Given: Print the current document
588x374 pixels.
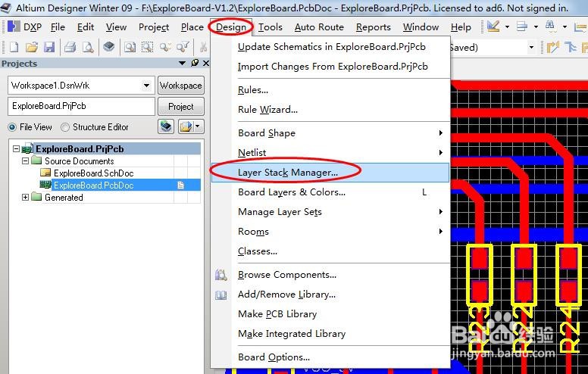Looking at the screenshot, I should point(70,47).
